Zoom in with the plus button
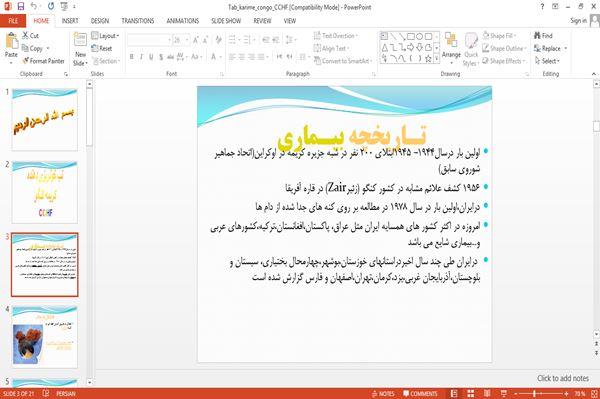 pyautogui.click(x=566, y=394)
